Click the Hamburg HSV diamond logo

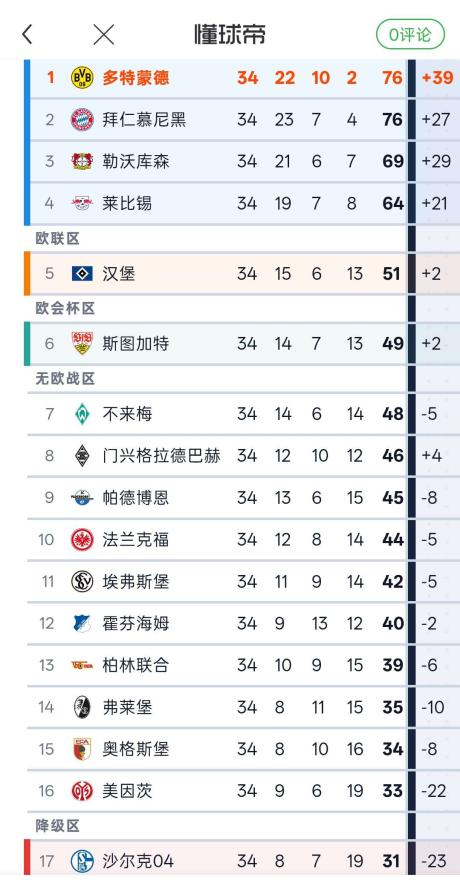pyautogui.click(x=82, y=274)
